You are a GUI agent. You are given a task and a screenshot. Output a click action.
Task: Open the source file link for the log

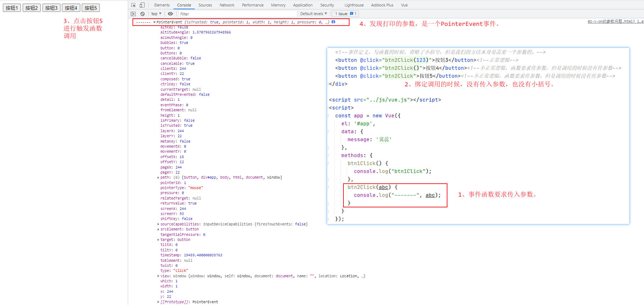coord(616,22)
